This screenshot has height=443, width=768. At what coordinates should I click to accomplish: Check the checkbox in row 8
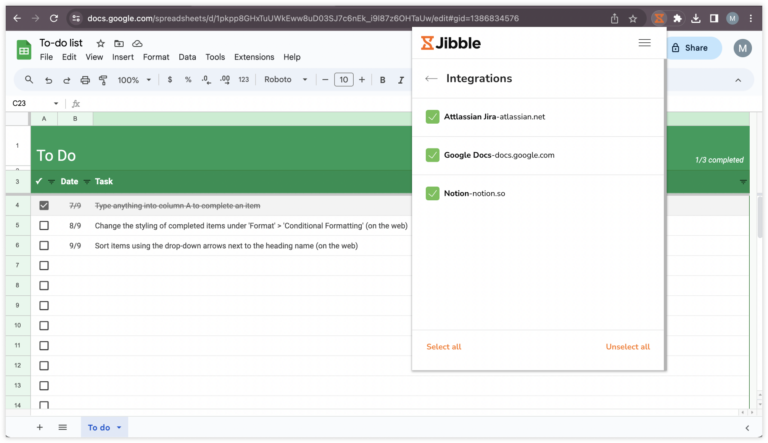coord(44,286)
